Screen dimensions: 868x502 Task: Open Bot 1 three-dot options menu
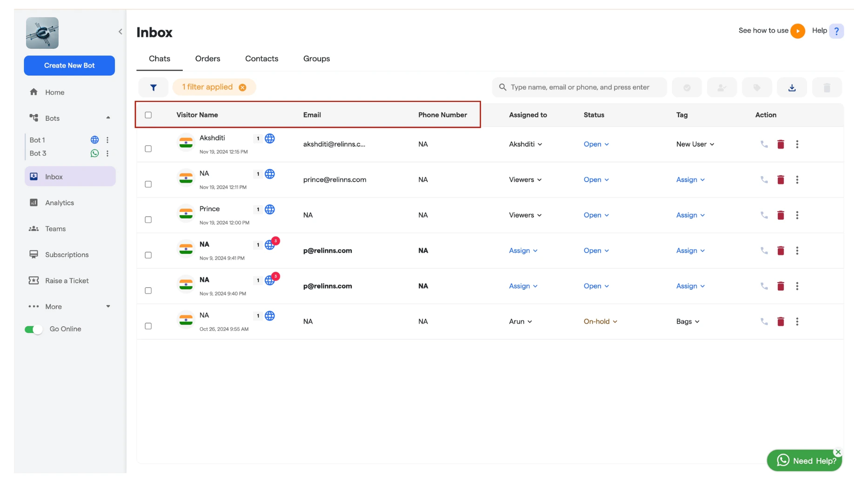tap(107, 140)
